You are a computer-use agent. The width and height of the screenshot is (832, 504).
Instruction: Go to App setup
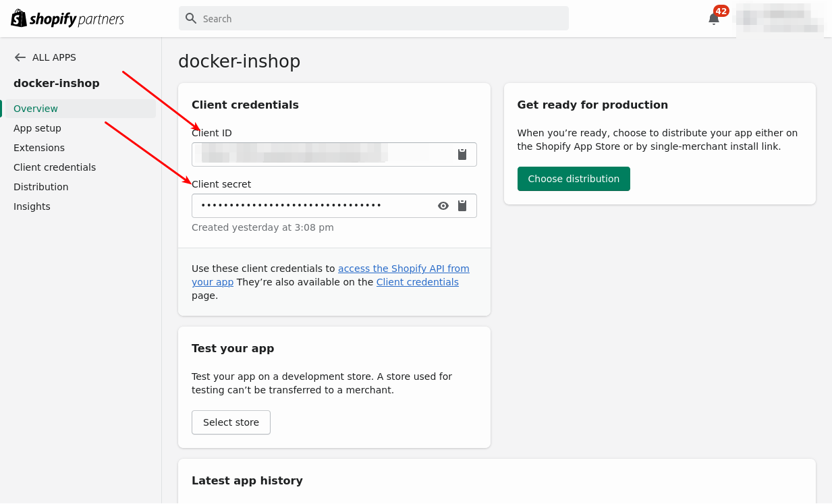(x=37, y=128)
